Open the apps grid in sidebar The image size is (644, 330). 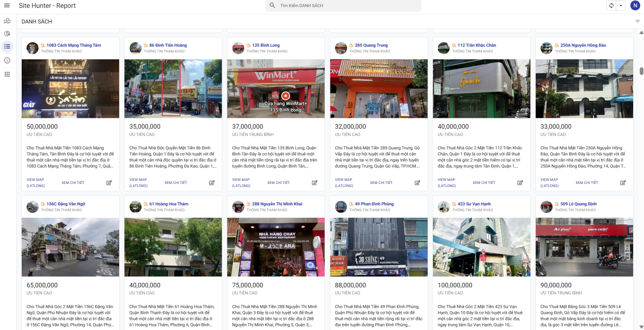tap(7, 74)
